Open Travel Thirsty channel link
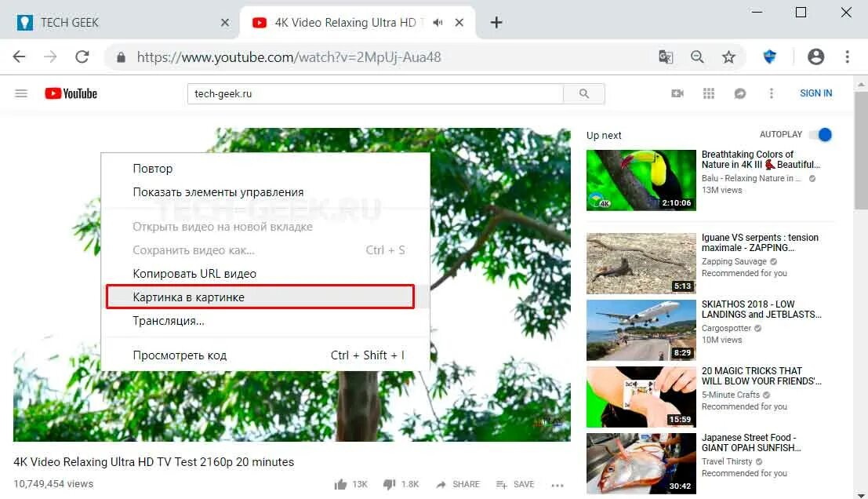The width and height of the screenshot is (868, 499). [727, 461]
